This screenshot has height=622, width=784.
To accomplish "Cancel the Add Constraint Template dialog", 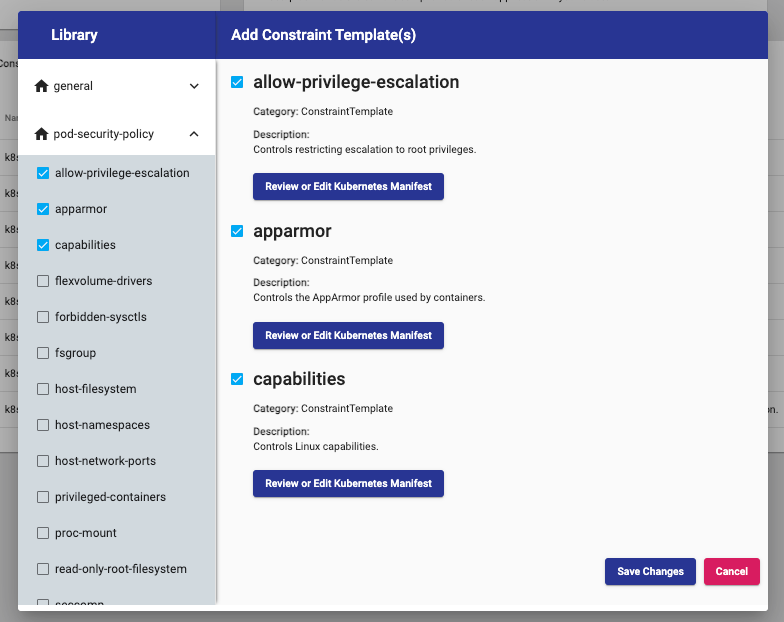I will tap(731, 571).
